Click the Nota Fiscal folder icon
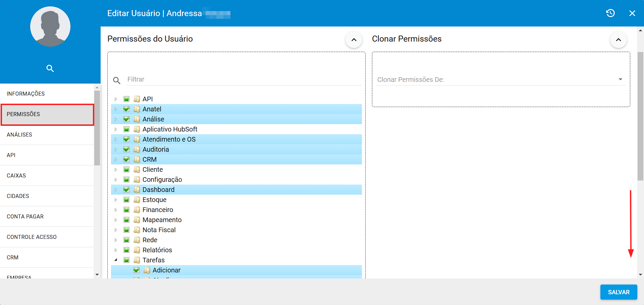Screen dimensions: 644x305 pos(137,230)
